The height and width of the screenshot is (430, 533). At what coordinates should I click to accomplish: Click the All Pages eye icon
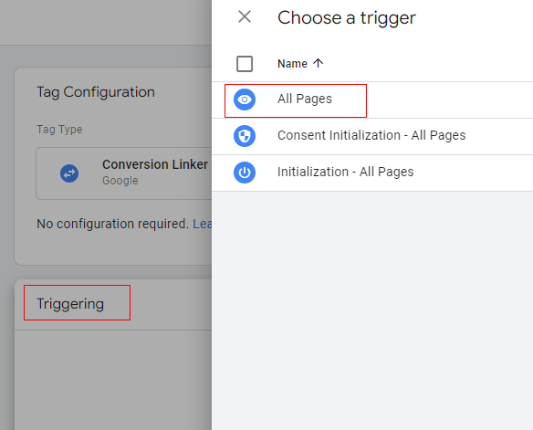tap(244, 100)
